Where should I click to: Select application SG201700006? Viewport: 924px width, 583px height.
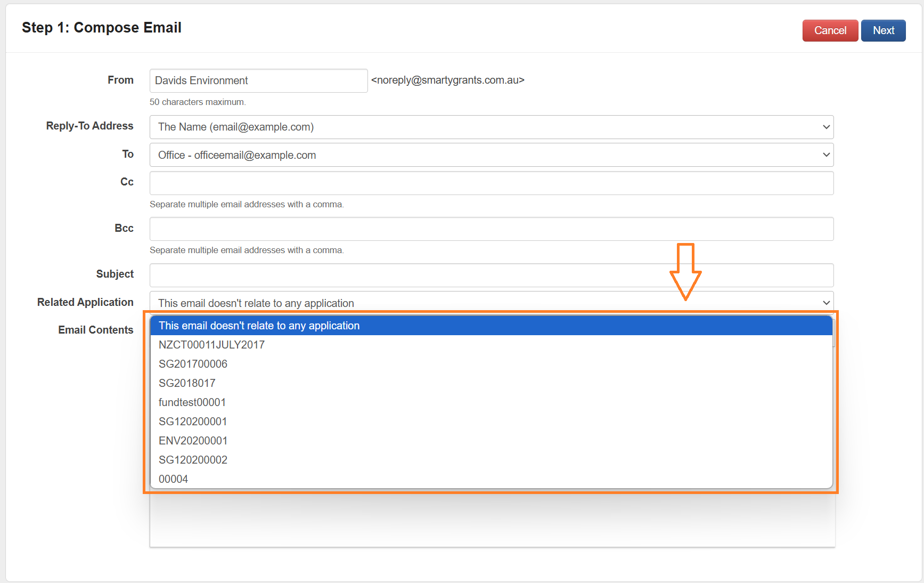tap(193, 364)
